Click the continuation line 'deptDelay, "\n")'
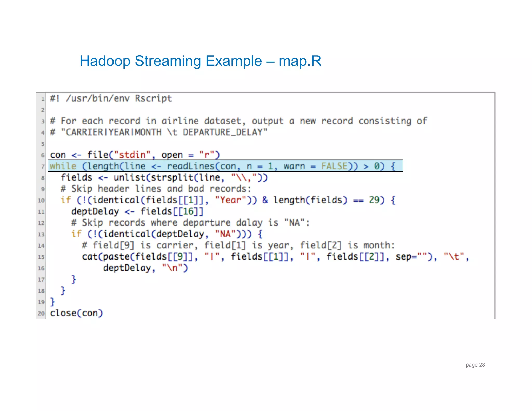 tap(145, 268)
